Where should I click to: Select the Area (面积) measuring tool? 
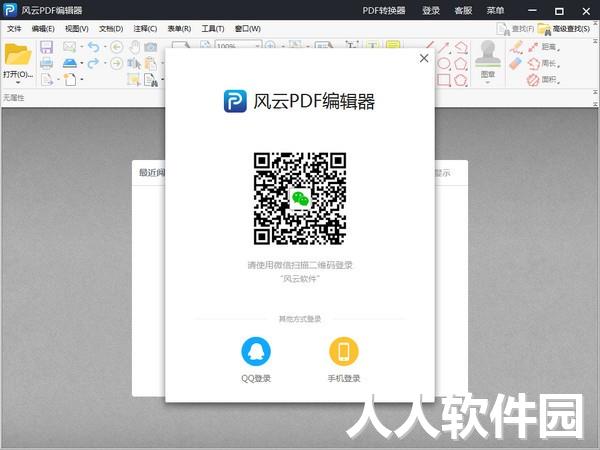[543, 80]
